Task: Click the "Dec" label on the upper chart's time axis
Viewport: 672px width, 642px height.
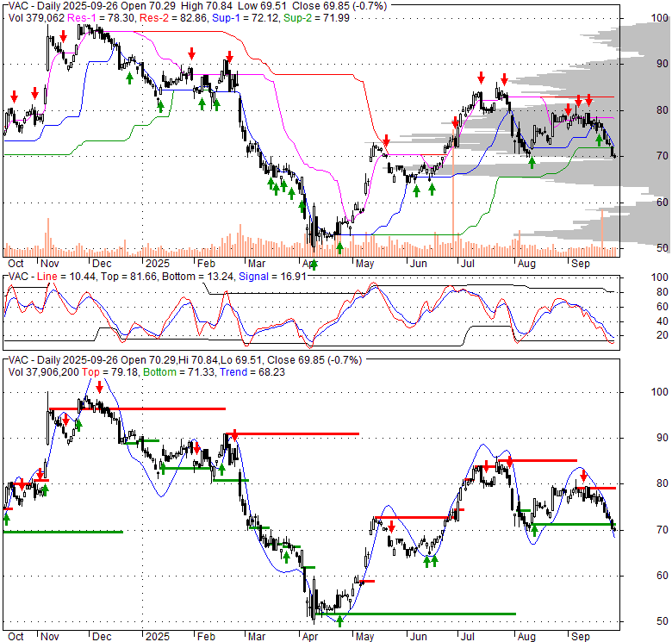Action: tap(102, 264)
